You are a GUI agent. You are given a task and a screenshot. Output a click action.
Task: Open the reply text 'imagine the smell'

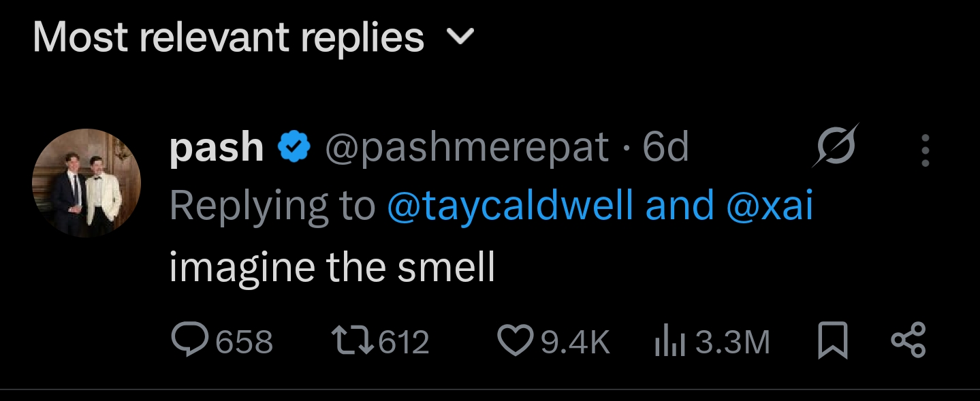point(332,267)
